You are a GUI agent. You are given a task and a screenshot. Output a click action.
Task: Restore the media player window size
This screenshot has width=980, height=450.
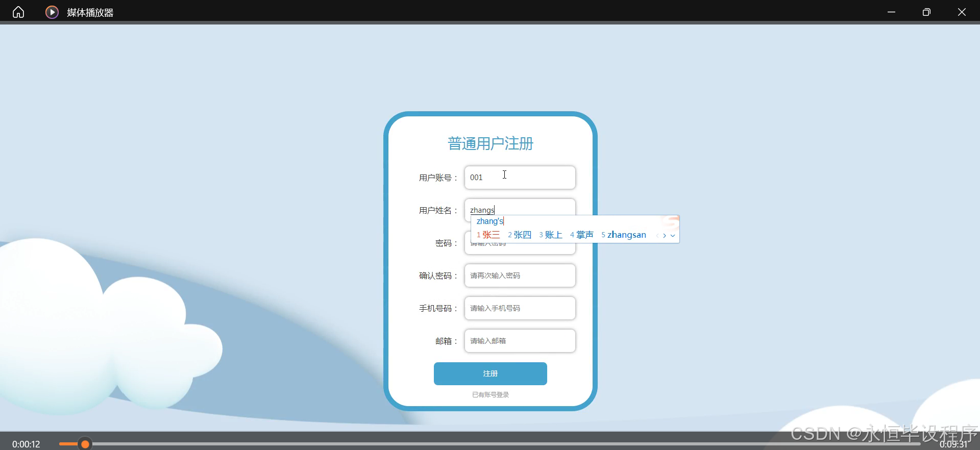click(x=926, y=12)
